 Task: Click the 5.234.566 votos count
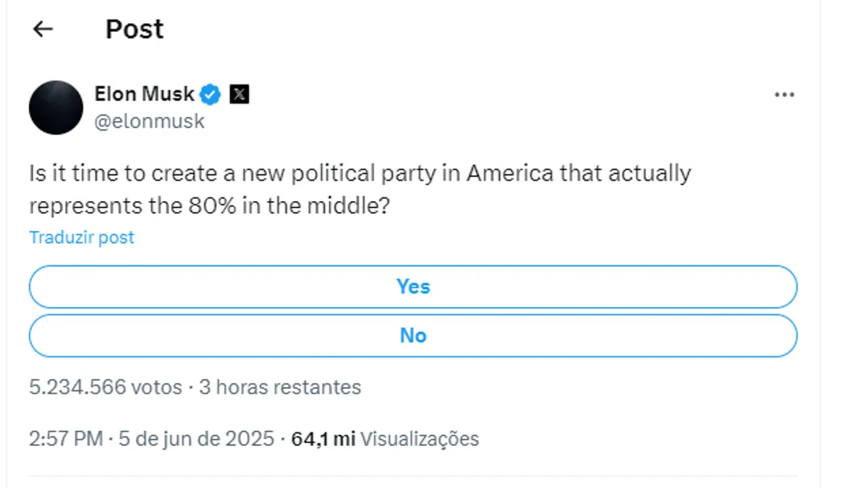pyautogui.click(x=106, y=388)
